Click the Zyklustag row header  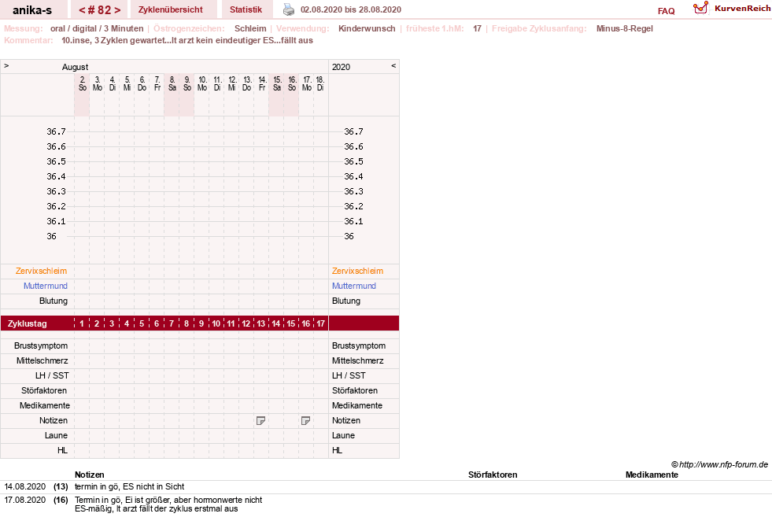tap(27, 323)
